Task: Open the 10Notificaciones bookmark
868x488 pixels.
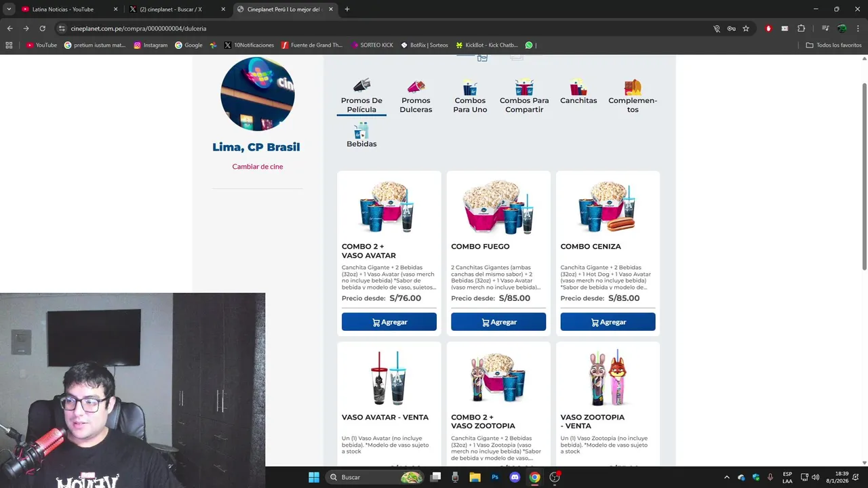Action: tap(249, 45)
